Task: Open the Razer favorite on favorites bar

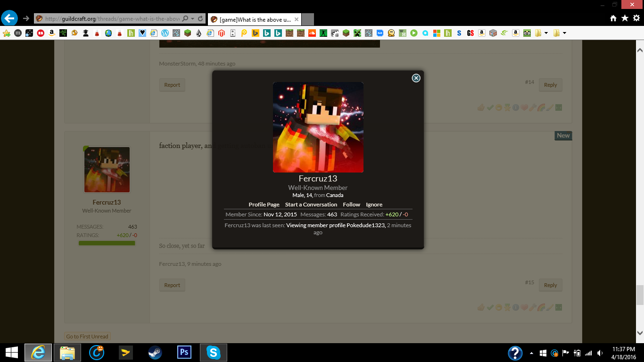Action: 63,33
